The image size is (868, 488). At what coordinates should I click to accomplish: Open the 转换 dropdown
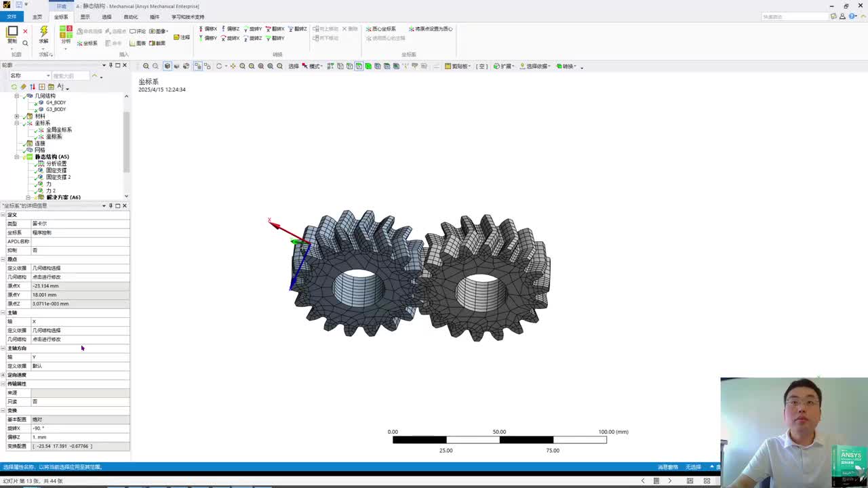click(x=566, y=66)
